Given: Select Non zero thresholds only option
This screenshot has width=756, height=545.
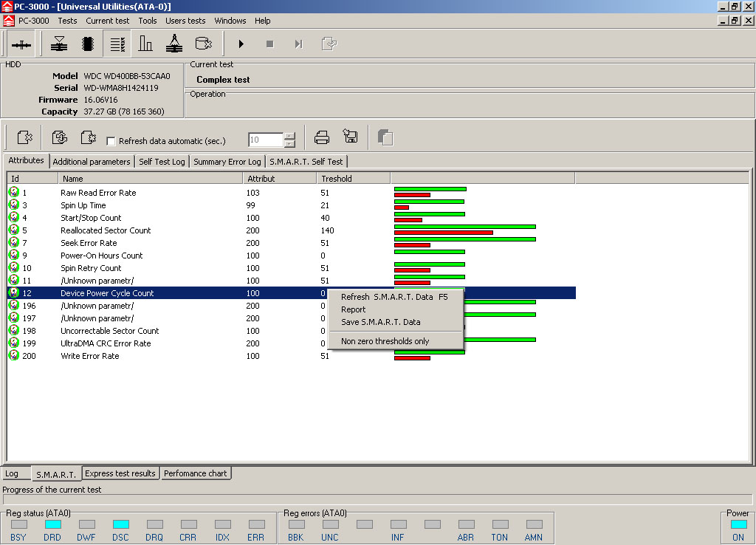Looking at the screenshot, I should click(385, 341).
